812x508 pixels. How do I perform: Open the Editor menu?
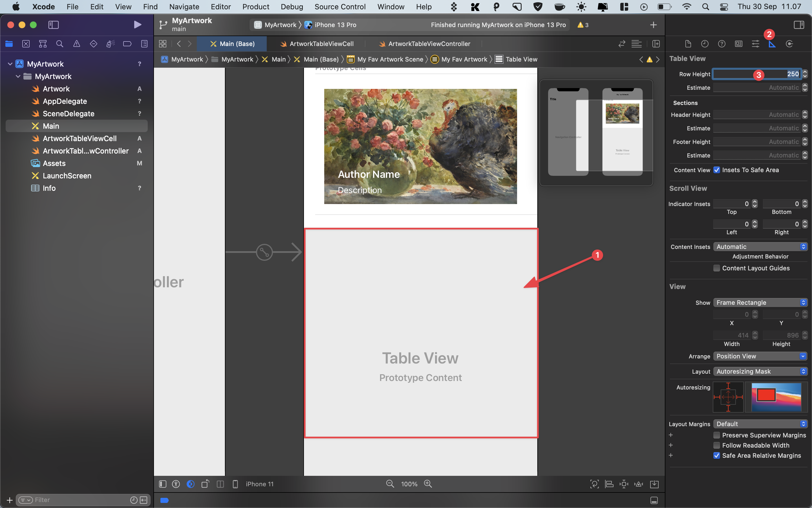[x=220, y=7]
